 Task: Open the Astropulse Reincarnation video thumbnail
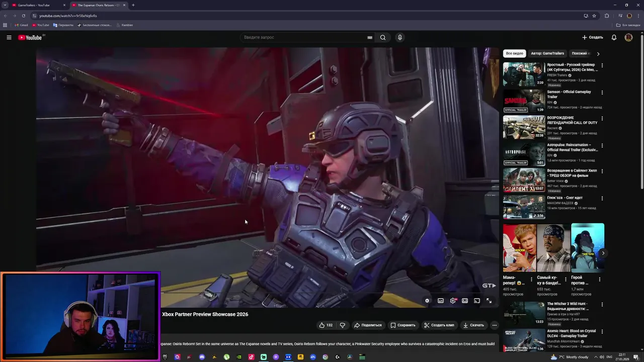coord(524,154)
